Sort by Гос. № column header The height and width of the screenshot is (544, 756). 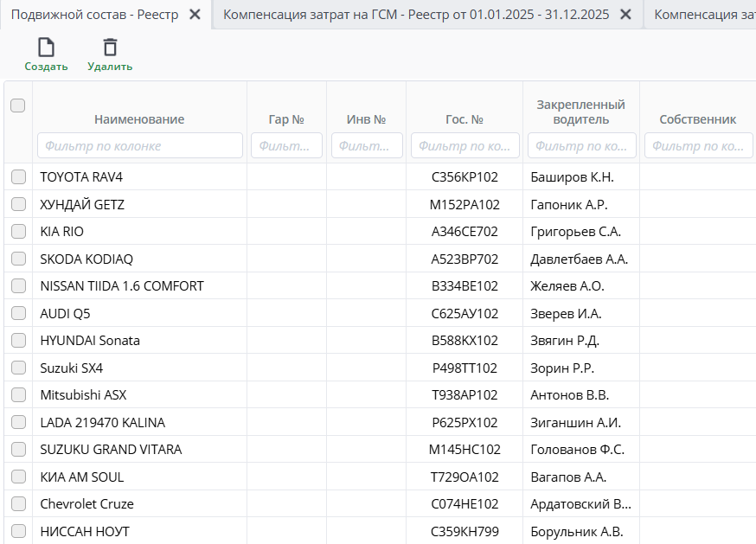(464, 119)
